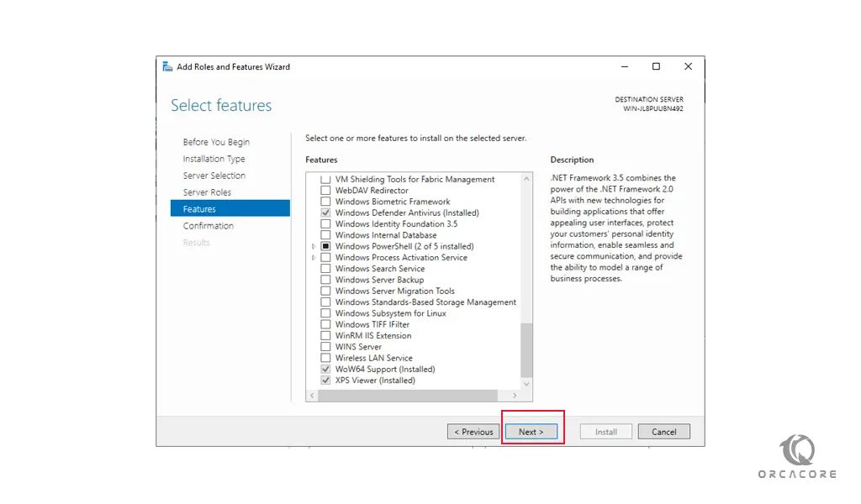
Task: Tick the Windows TIFF IFilter checkbox
Action: [325, 325]
